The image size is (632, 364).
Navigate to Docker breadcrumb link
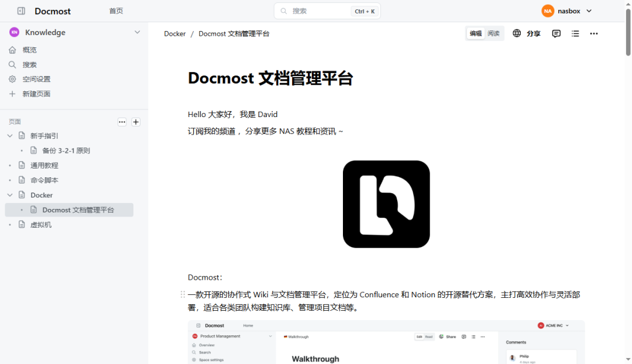click(x=175, y=34)
